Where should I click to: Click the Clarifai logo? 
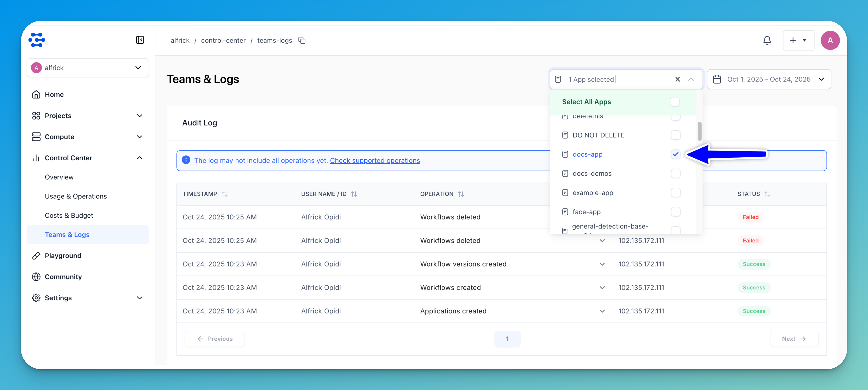[x=37, y=40]
